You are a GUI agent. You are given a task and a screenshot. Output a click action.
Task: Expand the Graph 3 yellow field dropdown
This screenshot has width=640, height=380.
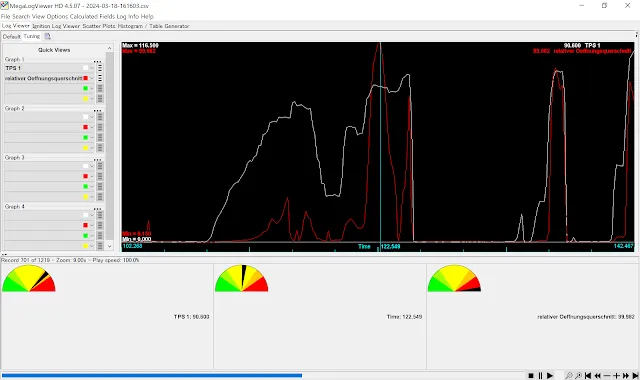(92, 197)
